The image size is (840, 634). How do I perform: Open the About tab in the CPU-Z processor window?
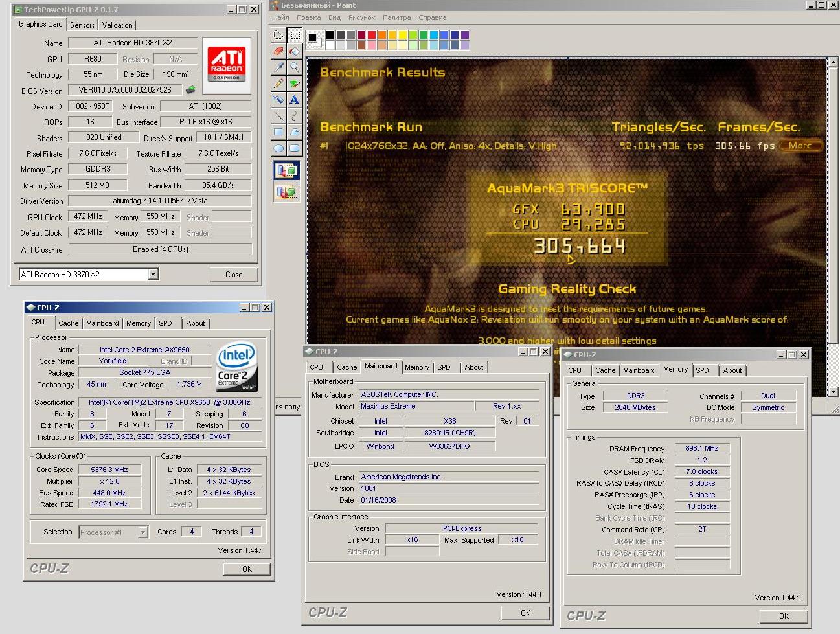(196, 323)
